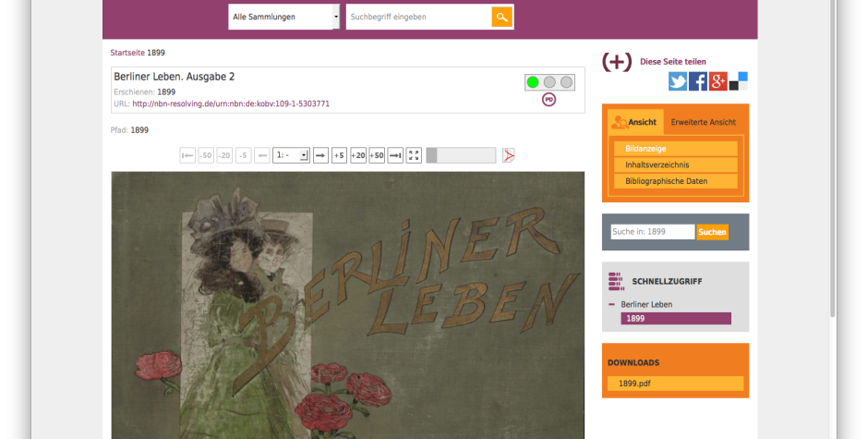Screen dimensions: 868x439
Task: Click the Berliner Leben cover image
Action: (x=347, y=305)
